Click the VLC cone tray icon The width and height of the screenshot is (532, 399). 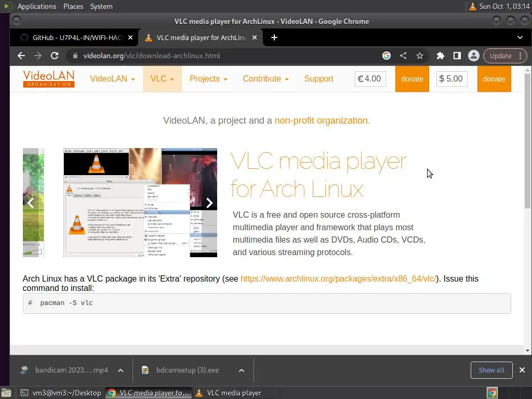pos(473,6)
